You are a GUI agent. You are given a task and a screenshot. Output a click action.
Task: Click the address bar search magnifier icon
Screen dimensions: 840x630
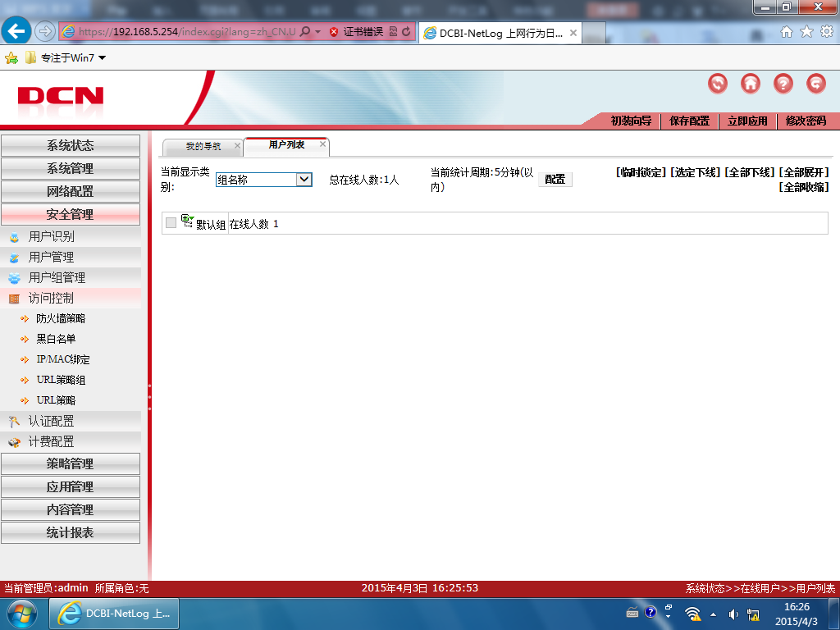click(305, 32)
